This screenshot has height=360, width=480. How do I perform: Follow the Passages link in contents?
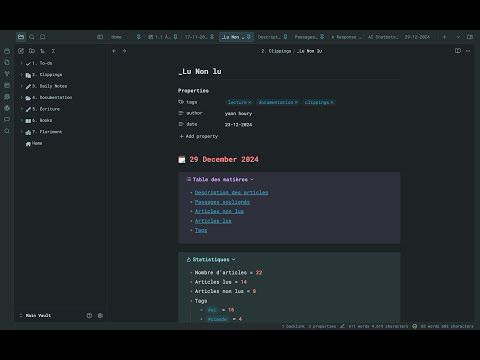222,202
